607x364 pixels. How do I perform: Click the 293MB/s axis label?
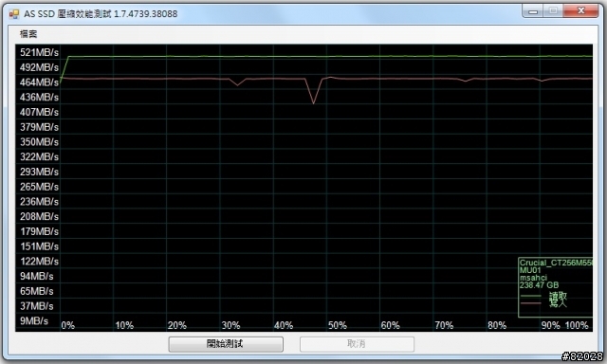[x=39, y=172]
